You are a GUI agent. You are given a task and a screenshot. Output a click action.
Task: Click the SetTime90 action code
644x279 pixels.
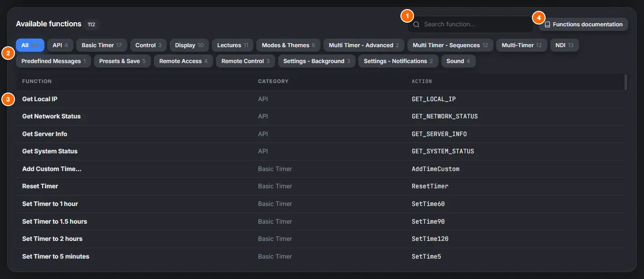tap(428, 221)
